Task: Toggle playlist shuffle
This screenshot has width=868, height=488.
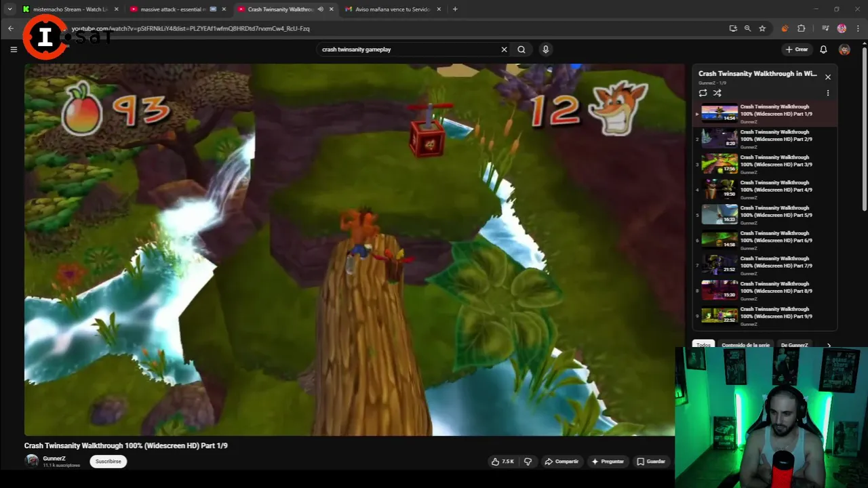Action: coord(717,93)
